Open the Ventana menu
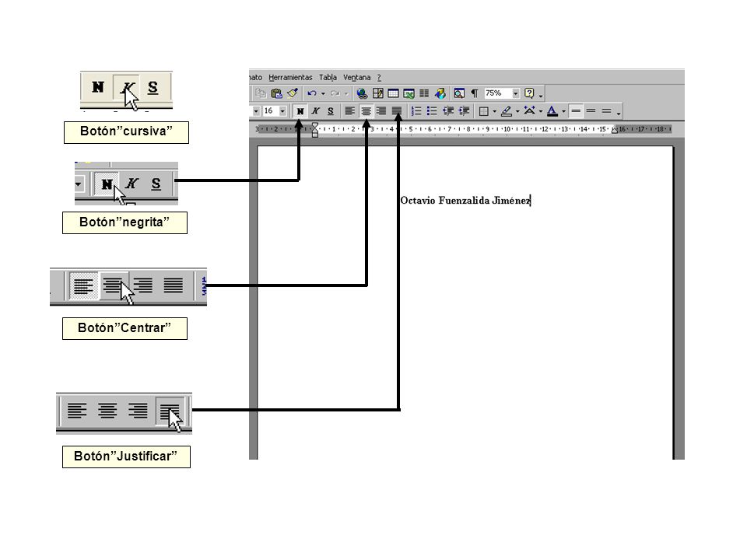747x560 pixels. (x=357, y=77)
